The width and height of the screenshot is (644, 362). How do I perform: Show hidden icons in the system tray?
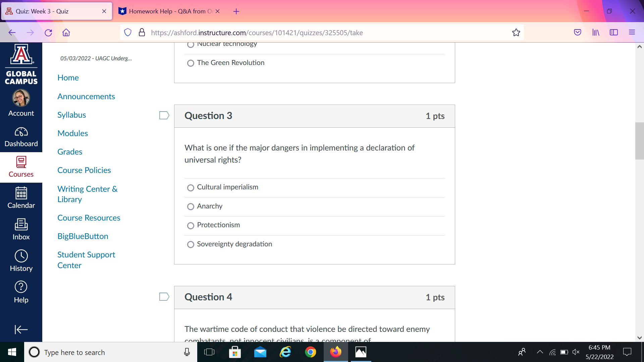pyautogui.click(x=540, y=352)
